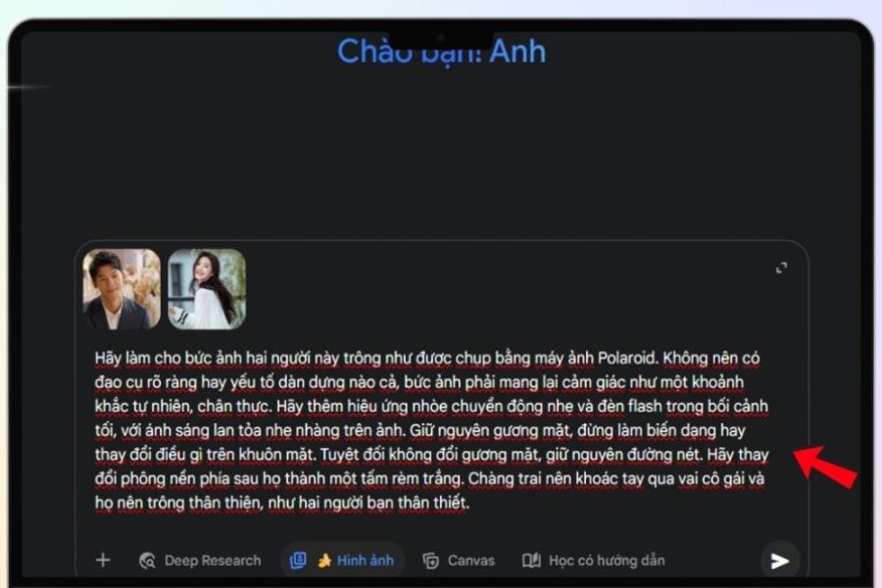Viewport: 882px width, 588px height.
Task: Send the prompt with the arrow button
Action: click(780, 561)
